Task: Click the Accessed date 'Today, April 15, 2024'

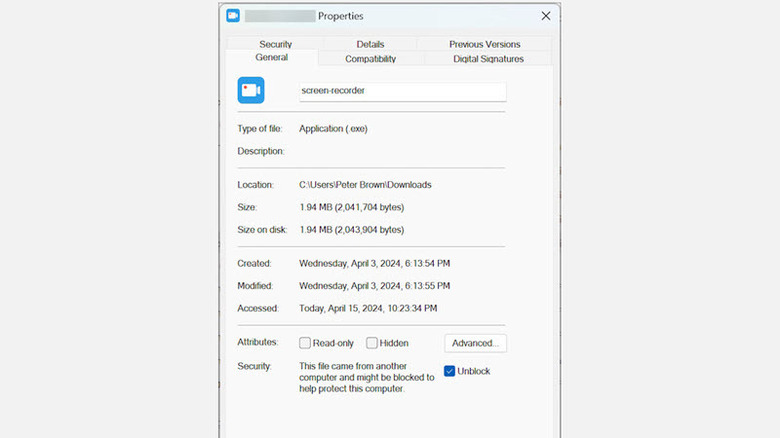Action: [x=368, y=308]
